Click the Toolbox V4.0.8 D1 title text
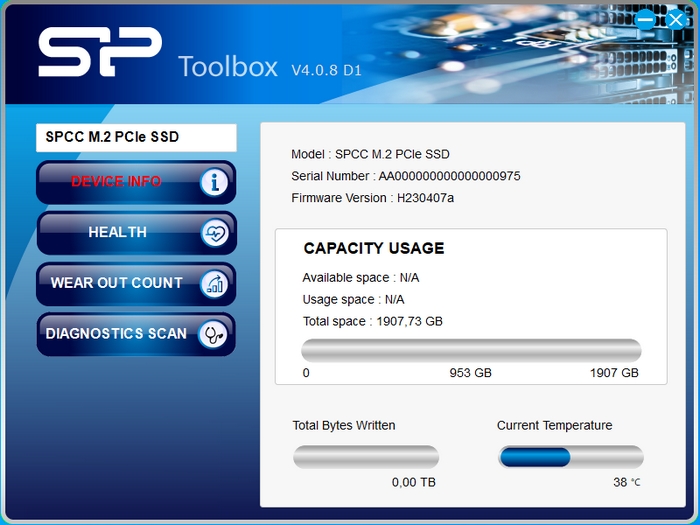Screen dimensions: 700x525 tap(270, 67)
